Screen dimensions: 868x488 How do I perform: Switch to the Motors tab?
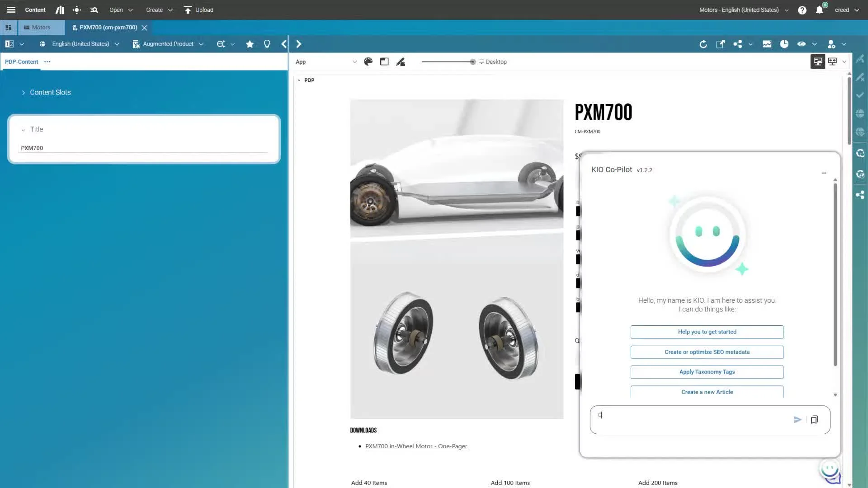41,28
